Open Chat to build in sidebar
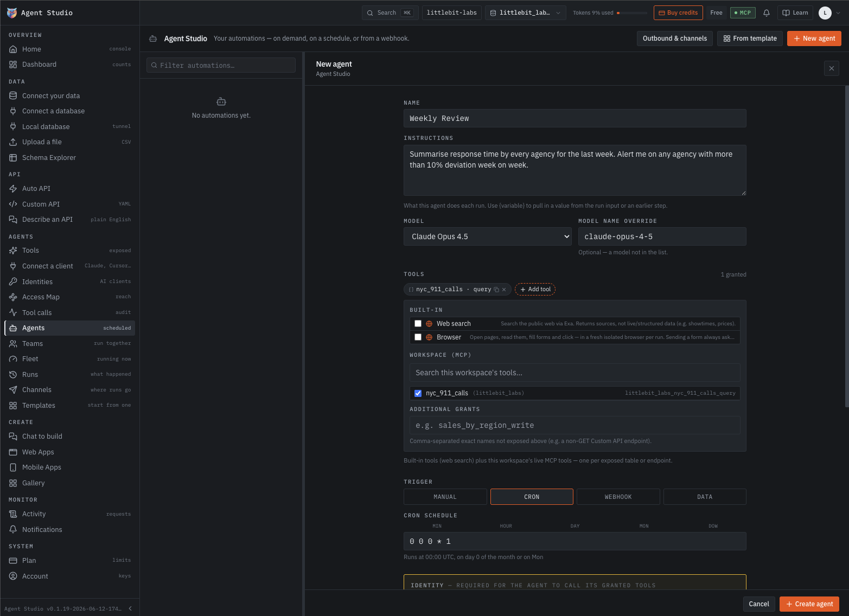849x616 pixels. pyautogui.click(x=69, y=437)
